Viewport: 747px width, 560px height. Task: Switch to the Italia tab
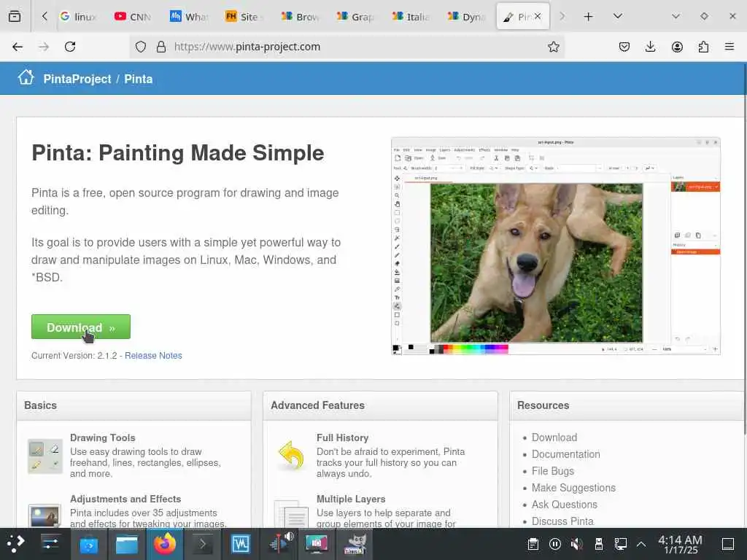point(411,17)
